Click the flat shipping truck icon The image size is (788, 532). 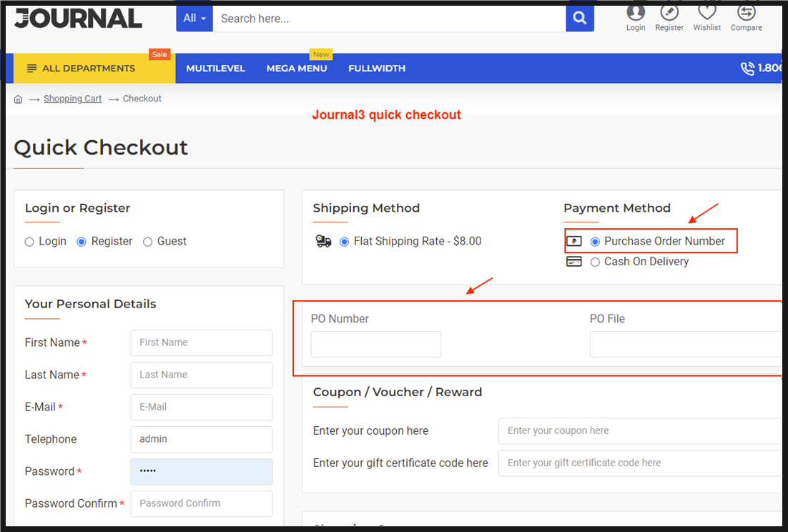[323, 242]
